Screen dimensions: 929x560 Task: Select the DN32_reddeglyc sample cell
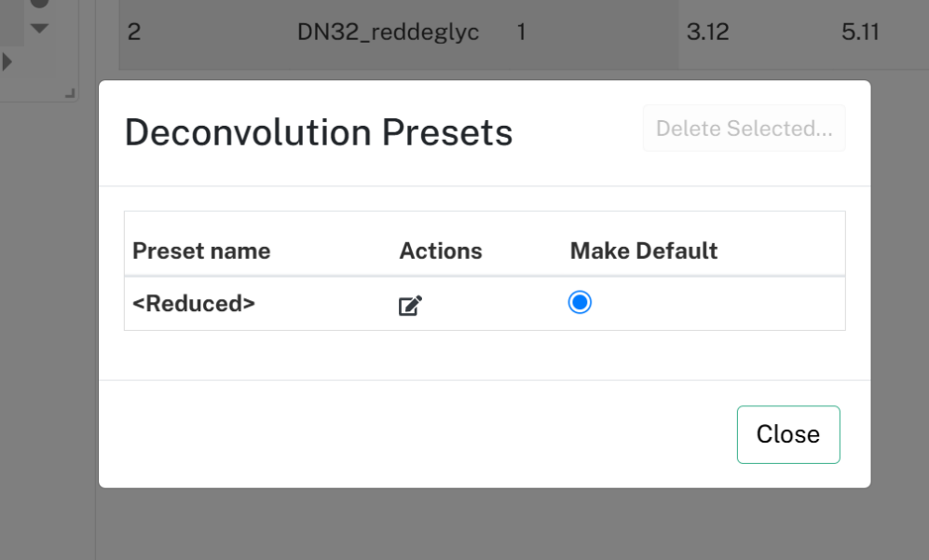coord(388,32)
